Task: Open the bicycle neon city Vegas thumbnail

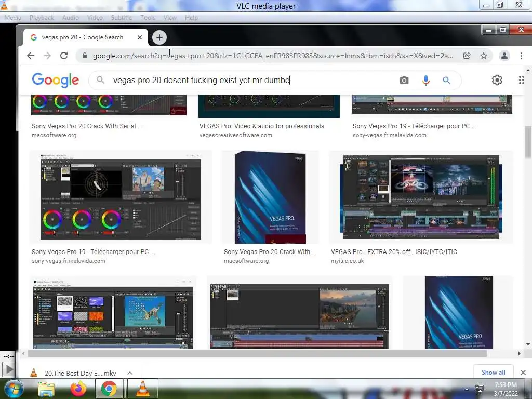Action: pyautogui.click(x=421, y=197)
